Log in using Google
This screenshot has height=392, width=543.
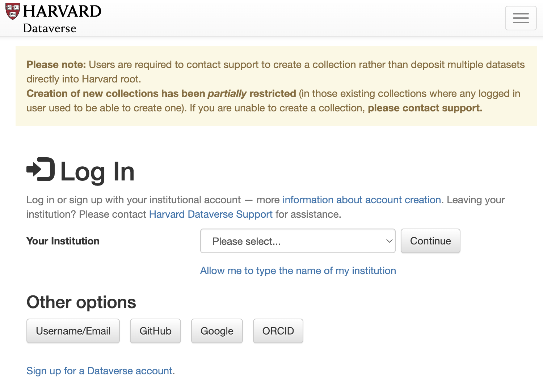coord(216,331)
